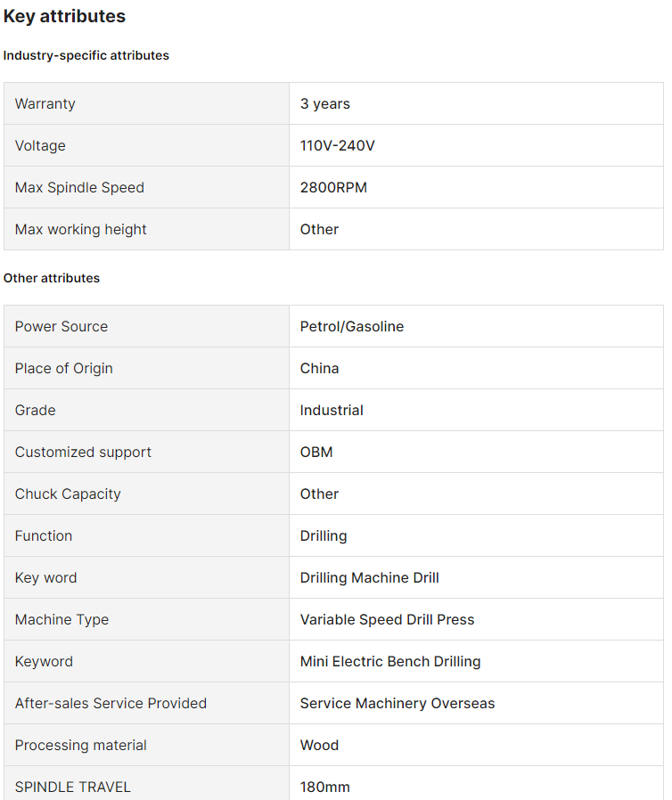Select the Drilling function value
The image size is (672, 800).
click(324, 536)
